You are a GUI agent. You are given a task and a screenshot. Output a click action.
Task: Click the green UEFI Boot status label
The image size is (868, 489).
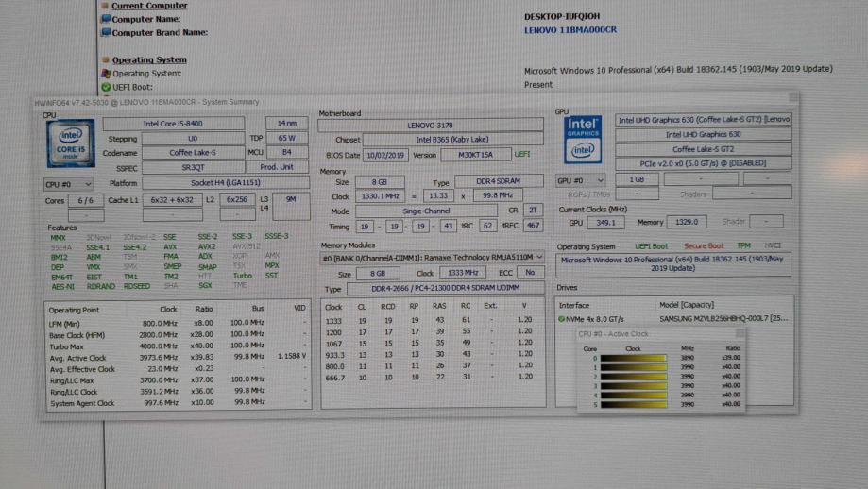coord(651,246)
